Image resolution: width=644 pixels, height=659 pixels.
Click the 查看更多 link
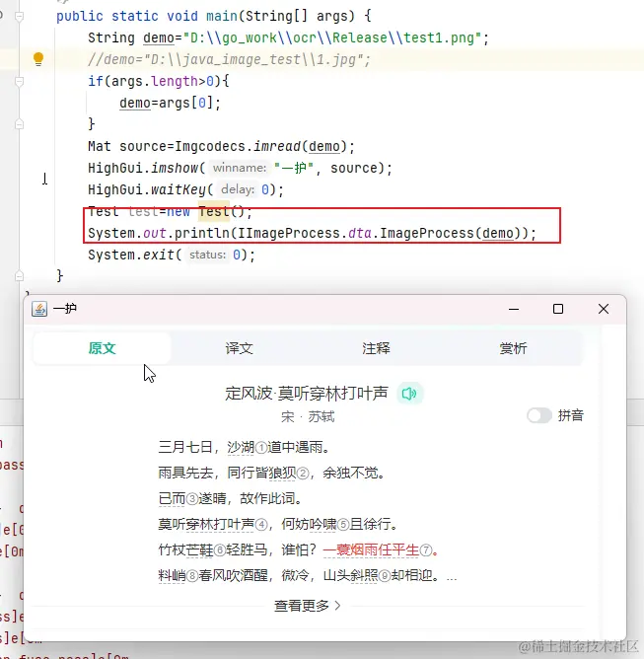tap(307, 606)
